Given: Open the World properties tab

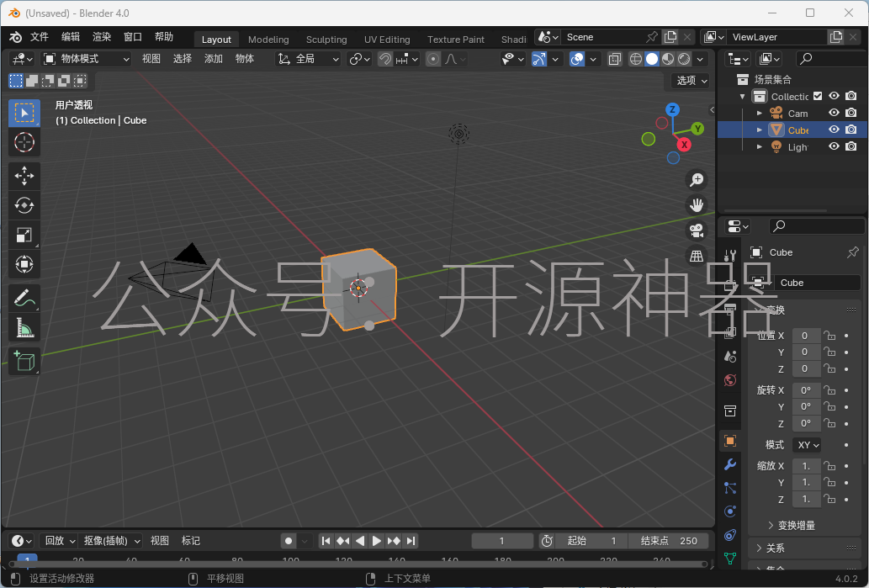Looking at the screenshot, I should pos(730,380).
